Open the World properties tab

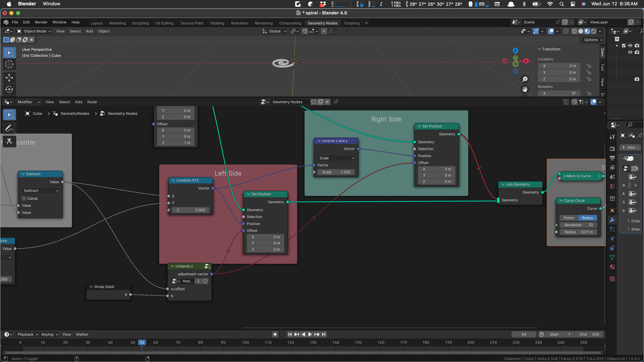pyautogui.click(x=612, y=186)
